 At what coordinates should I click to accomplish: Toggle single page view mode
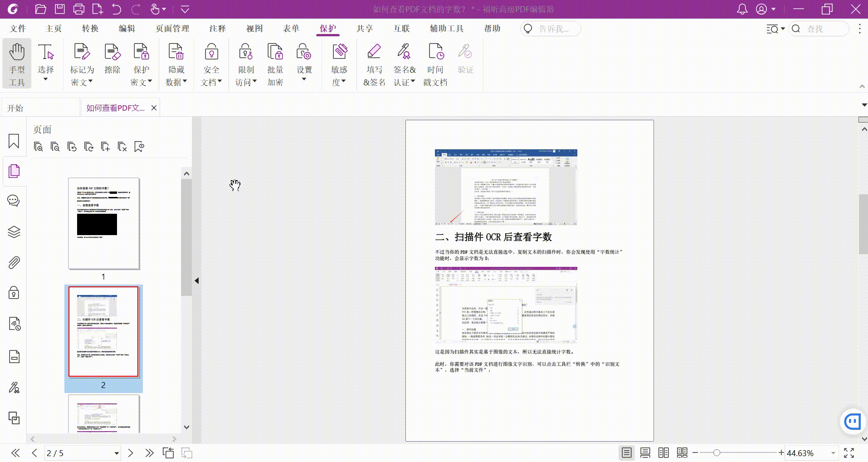pos(626,452)
